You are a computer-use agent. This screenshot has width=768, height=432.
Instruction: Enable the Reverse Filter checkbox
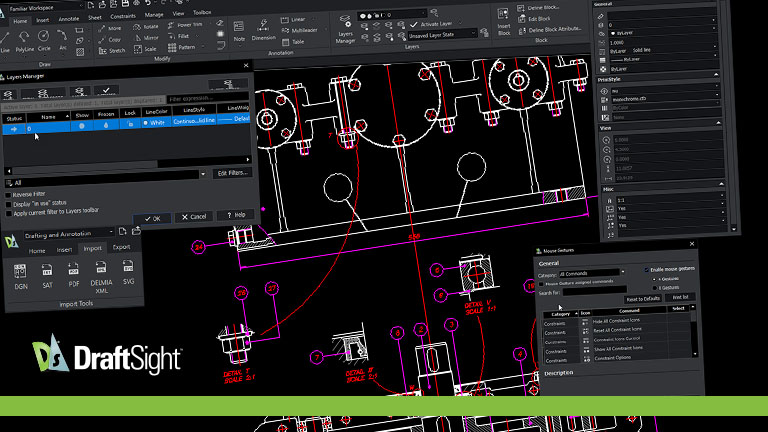[x=8, y=194]
